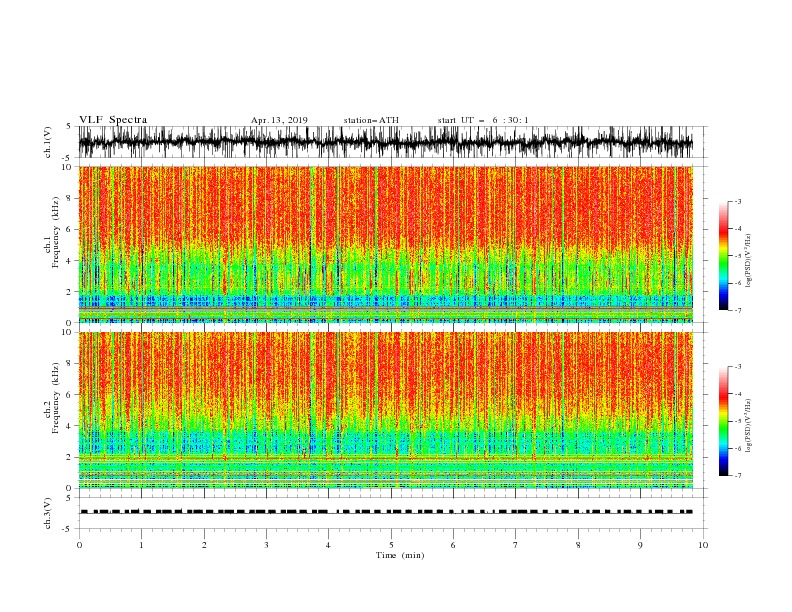Select the date 'Apr. 13, 2019'
Image resolution: width=792 pixels, height=612 pixels.
[x=279, y=120]
